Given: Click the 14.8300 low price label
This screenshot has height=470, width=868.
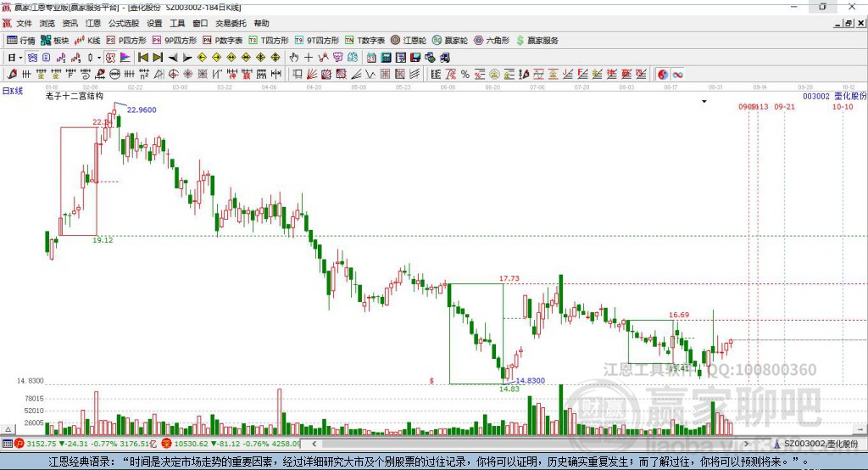Looking at the screenshot, I should 531,380.
